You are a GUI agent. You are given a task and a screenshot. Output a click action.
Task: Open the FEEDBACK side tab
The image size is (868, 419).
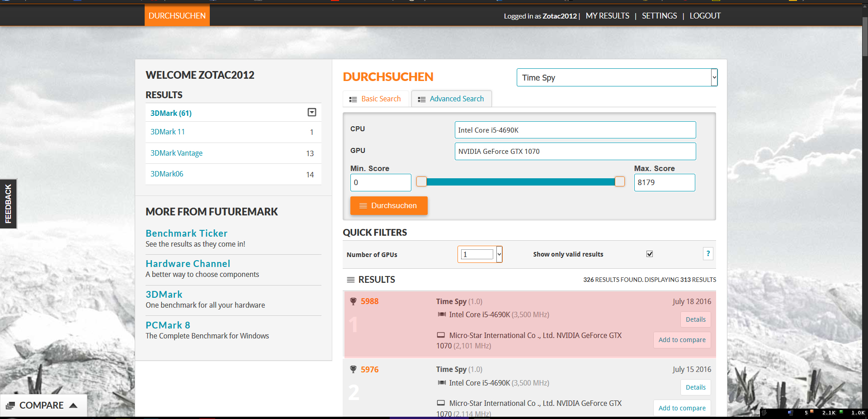click(x=8, y=204)
